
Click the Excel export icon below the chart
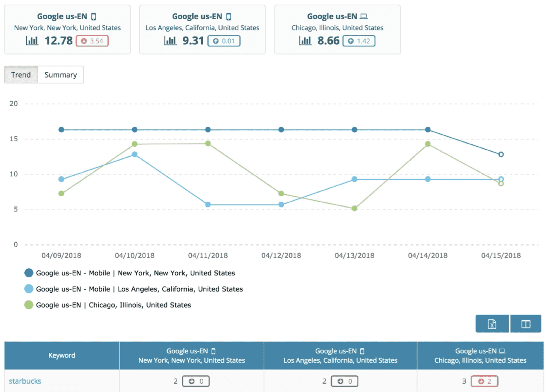click(492, 323)
